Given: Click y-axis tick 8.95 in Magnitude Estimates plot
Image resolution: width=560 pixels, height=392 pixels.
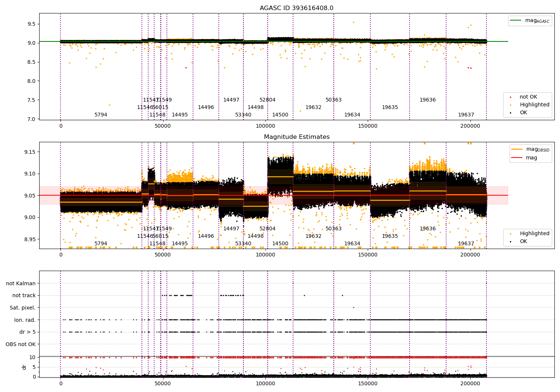Looking at the screenshot, I should (x=30, y=239).
